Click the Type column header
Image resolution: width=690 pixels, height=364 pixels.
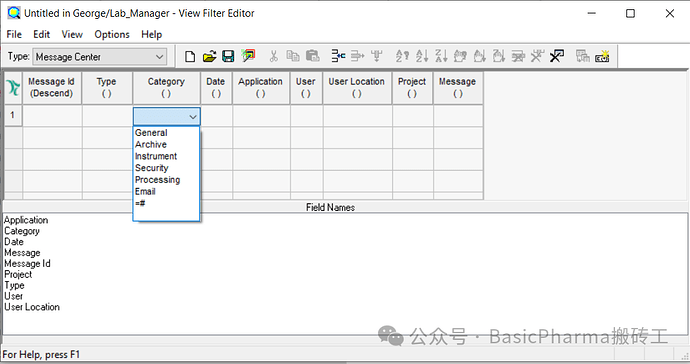click(x=106, y=88)
